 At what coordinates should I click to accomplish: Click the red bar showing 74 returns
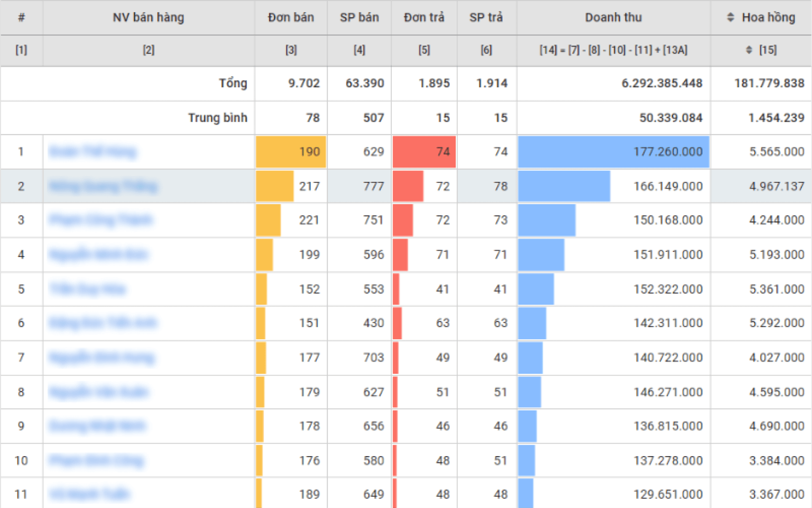click(424, 151)
